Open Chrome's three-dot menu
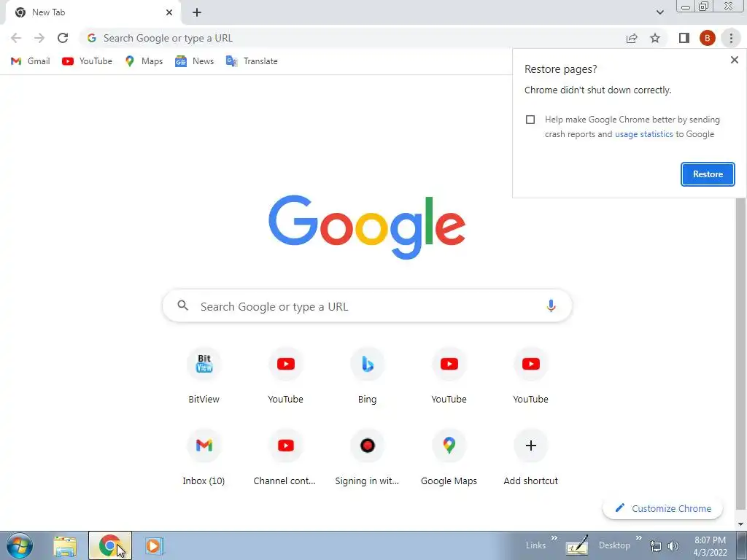Image resolution: width=747 pixels, height=560 pixels. pos(731,38)
